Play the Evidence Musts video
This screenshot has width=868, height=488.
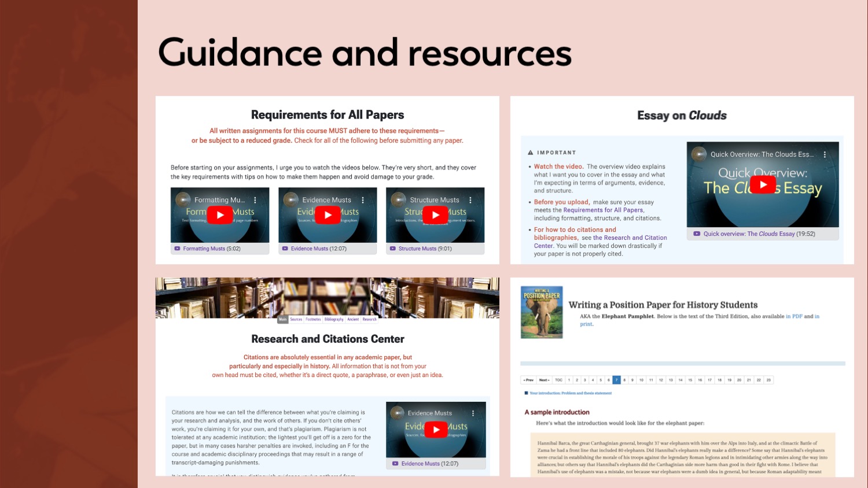[x=328, y=215]
